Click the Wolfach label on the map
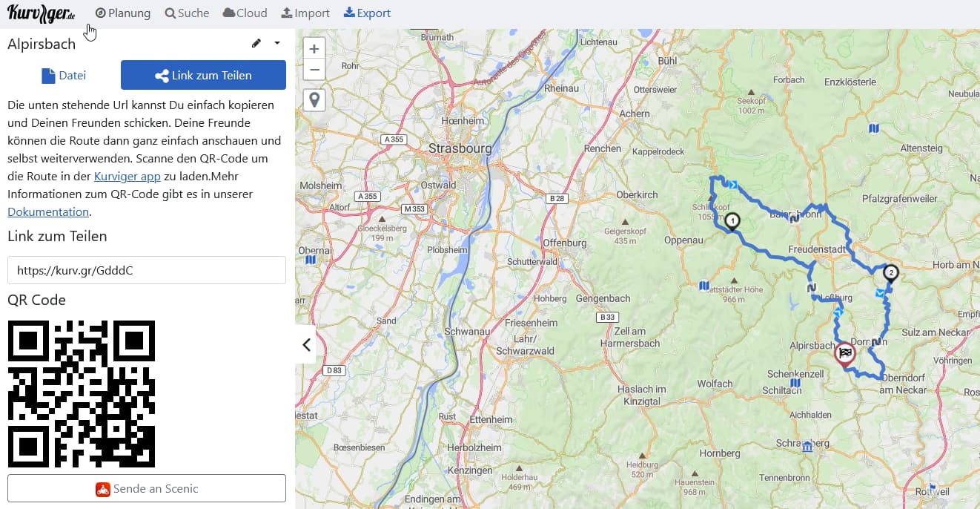Image resolution: width=980 pixels, height=509 pixels. [x=715, y=384]
